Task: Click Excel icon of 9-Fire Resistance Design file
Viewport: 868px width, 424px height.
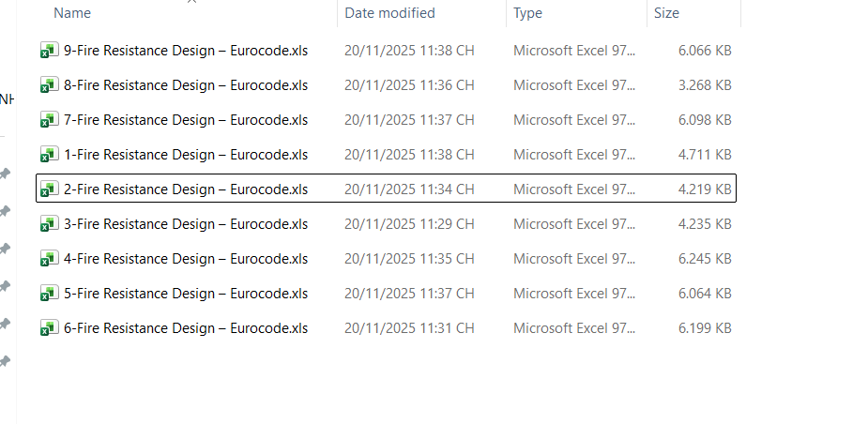Action: (x=50, y=51)
